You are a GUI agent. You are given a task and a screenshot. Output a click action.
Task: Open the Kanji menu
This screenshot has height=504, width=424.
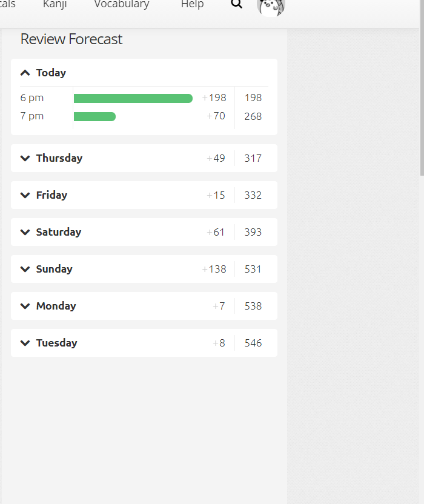tap(55, 4)
